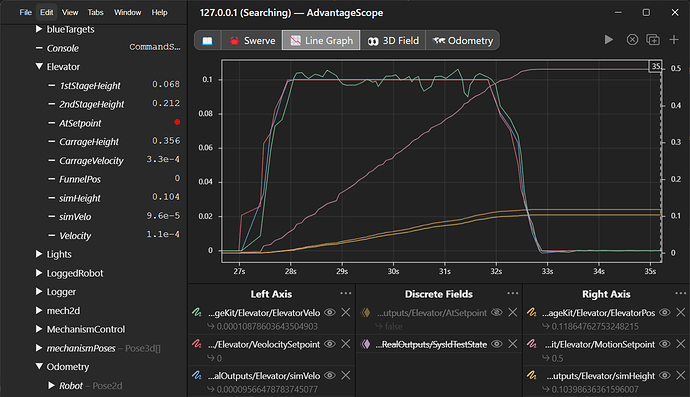Open the Edit menu
Viewport: 690px width, 397px height.
pyautogui.click(x=47, y=12)
